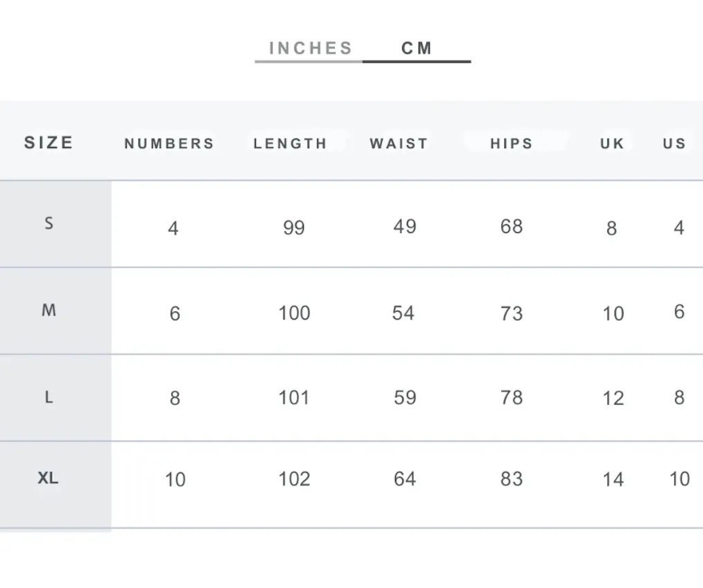703x588 pixels.
Task: Click the NUMBERS column header
Action: coord(170,143)
